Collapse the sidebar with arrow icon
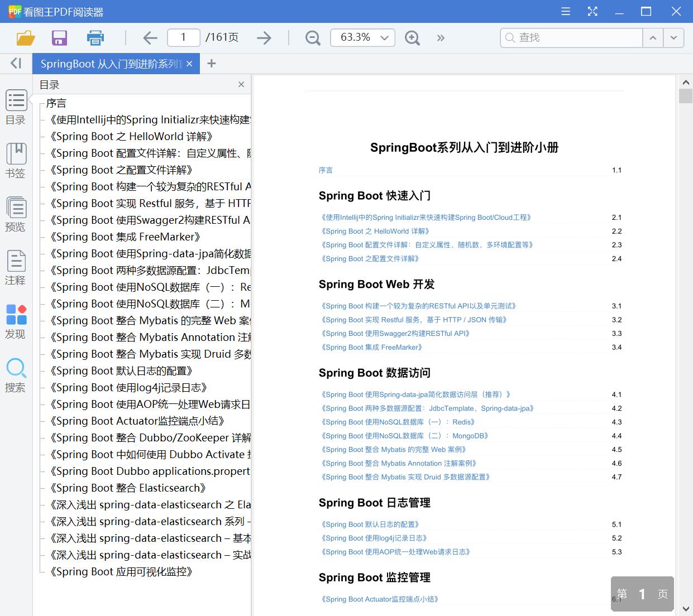Viewport: 693px width, 616px height. pos(16,64)
